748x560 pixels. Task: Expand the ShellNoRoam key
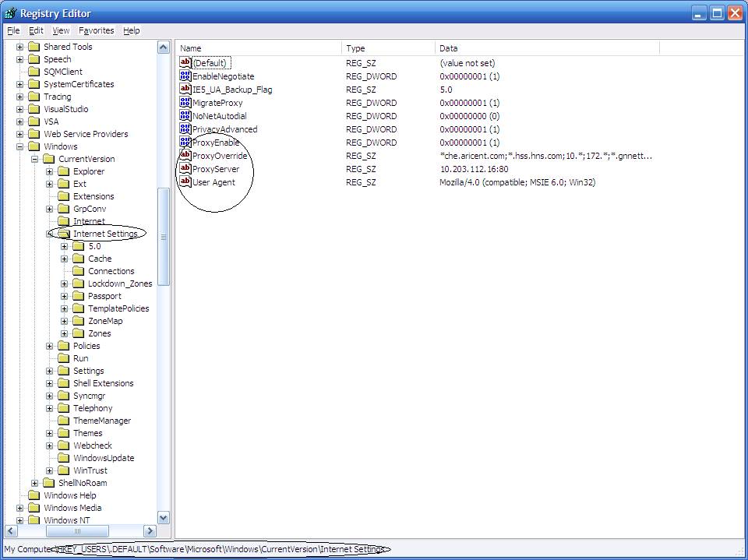click(34, 483)
